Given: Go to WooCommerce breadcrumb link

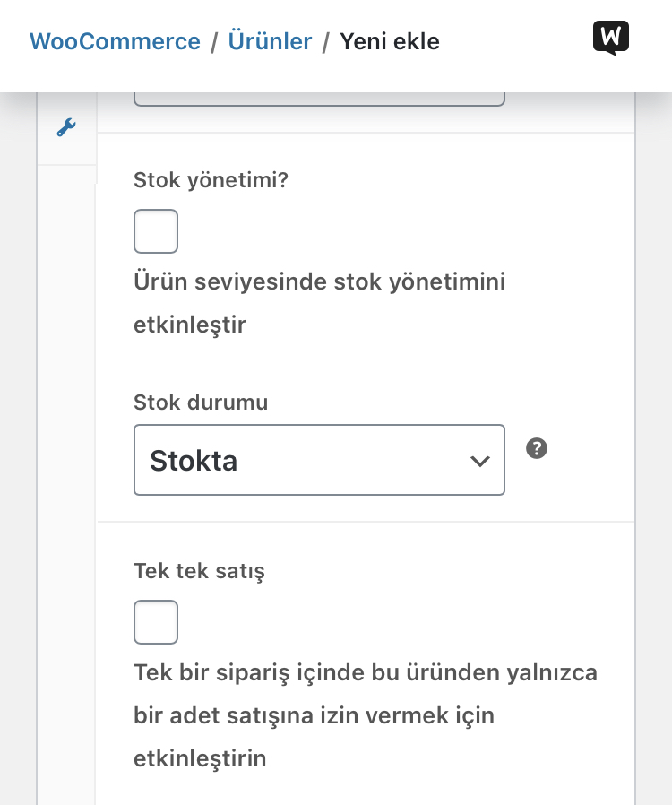Looking at the screenshot, I should (x=115, y=41).
